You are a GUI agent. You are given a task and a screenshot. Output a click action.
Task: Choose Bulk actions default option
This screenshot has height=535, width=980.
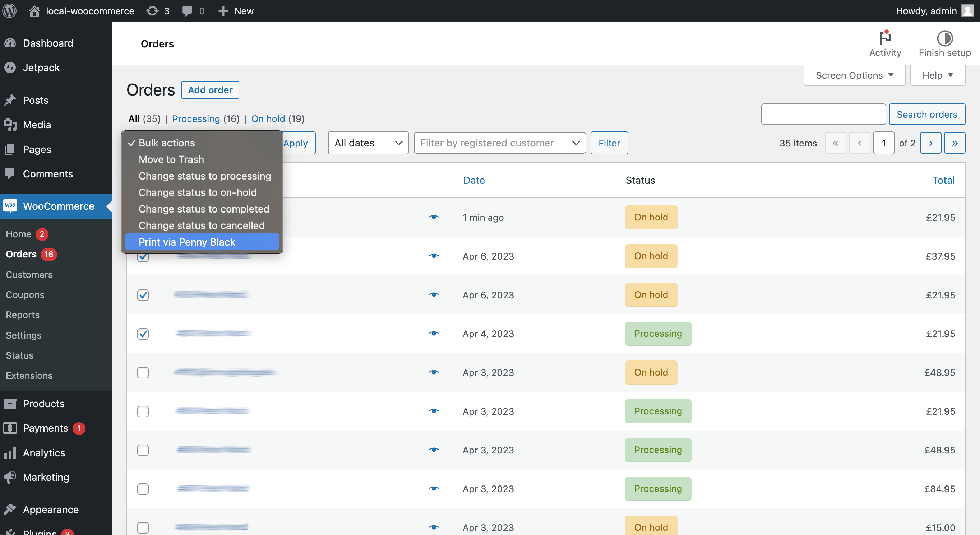pyautogui.click(x=202, y=143)
